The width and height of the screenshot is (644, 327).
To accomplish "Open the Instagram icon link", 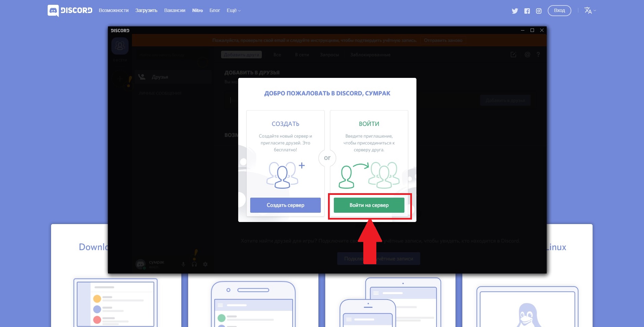I will (x=539, y=11).
